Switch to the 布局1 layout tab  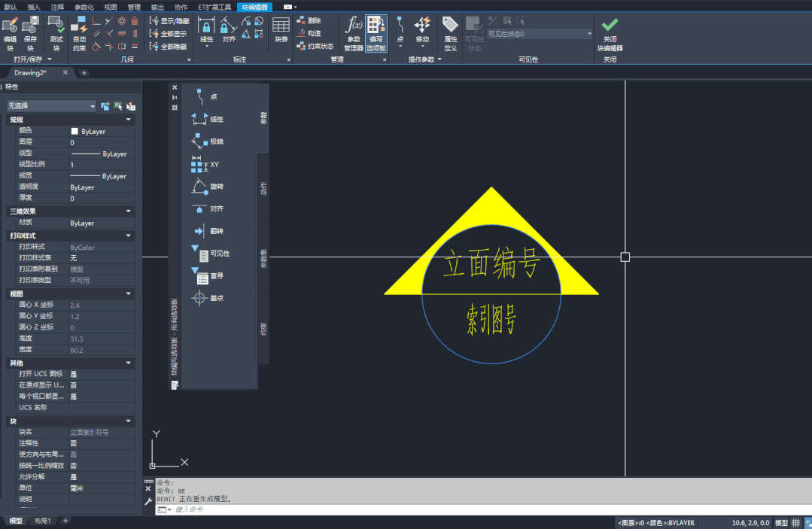tap(42, 521)
